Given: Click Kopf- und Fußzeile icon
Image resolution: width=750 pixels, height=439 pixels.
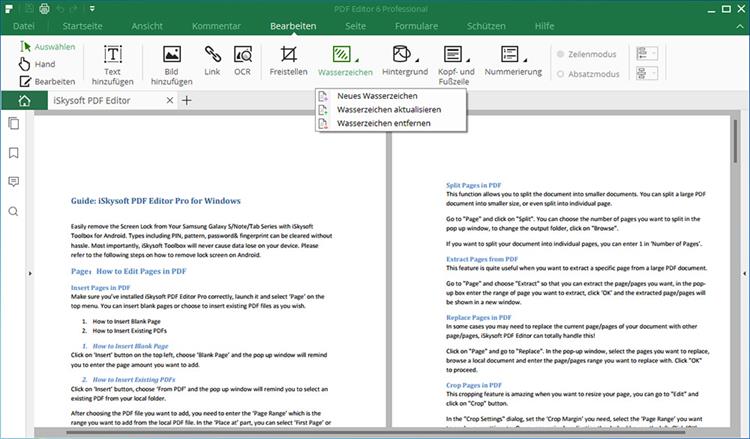Looking at the screenshot, I should pyautogui.click(x=452, y=54).
